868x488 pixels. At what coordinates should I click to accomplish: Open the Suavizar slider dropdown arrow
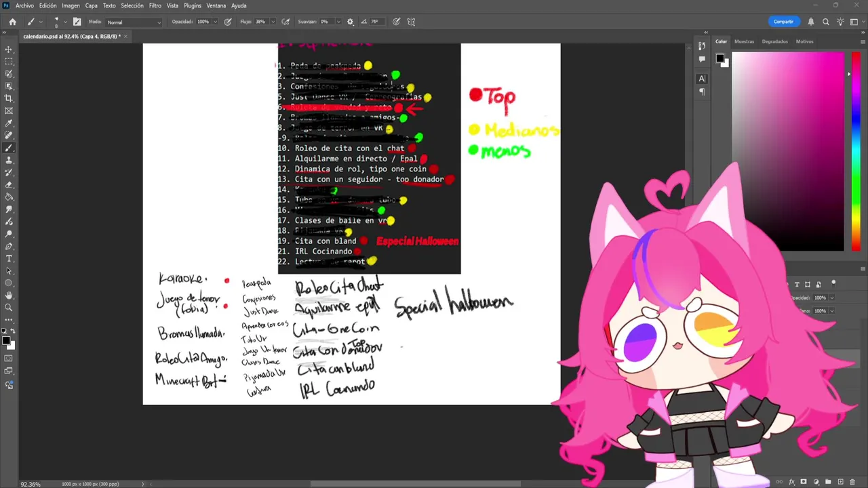pos(339,22)
